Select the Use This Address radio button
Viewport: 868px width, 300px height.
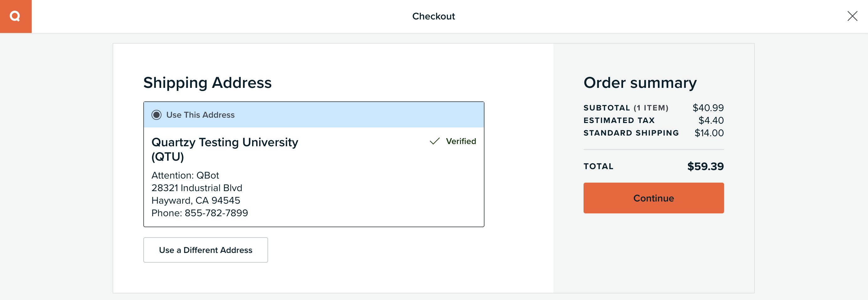tap(156, 115)
